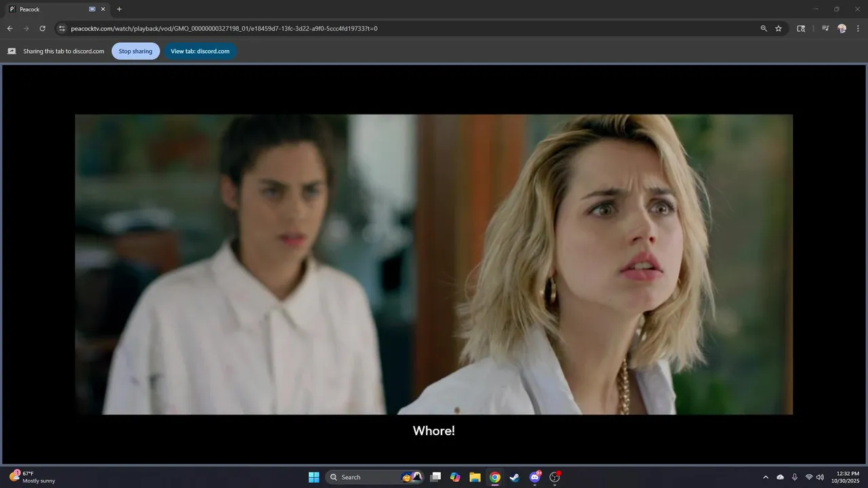
Task: Open Chrome tab search / side panel icon
Action: pyautogui.click(x=801, y=28)
